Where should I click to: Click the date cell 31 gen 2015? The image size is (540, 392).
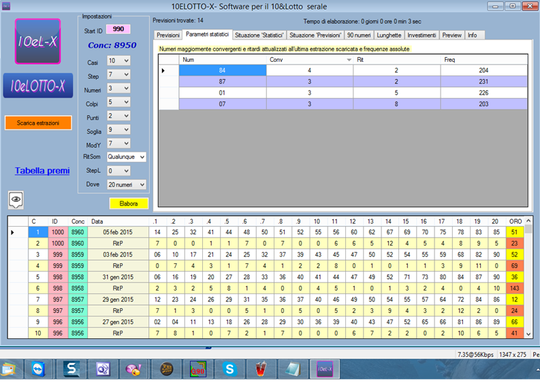click(x=118, y=277)
